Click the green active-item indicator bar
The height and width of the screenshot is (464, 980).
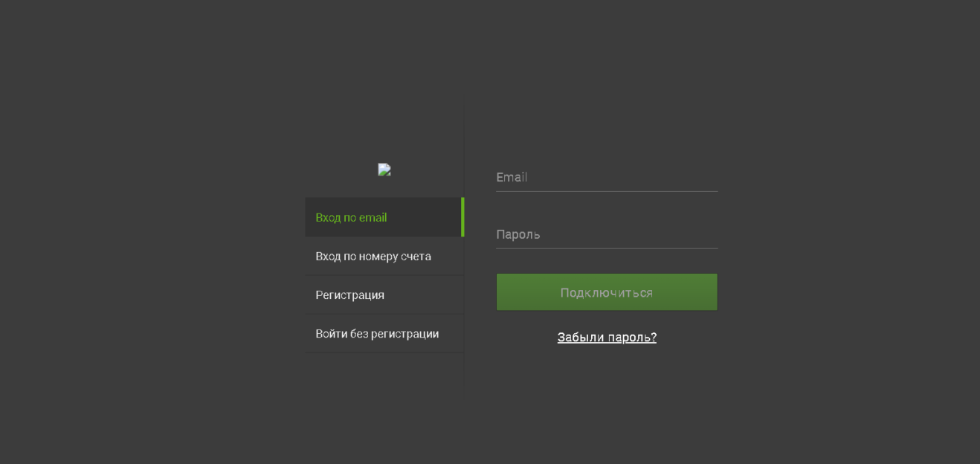click(462, 217)
